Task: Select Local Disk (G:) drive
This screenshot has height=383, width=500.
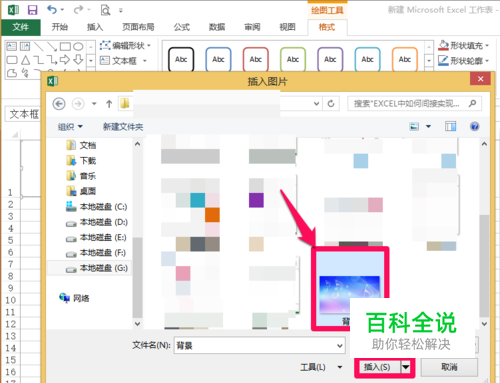Action: coord(96,268)
